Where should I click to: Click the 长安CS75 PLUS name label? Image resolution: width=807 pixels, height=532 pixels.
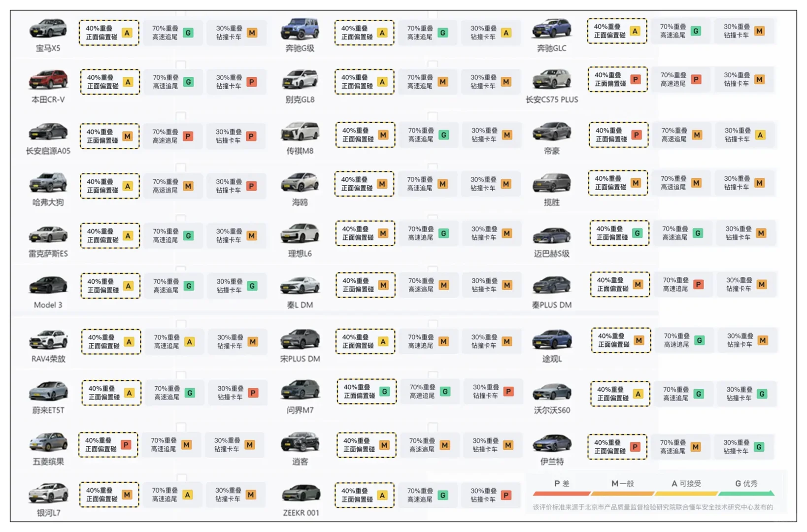point(552,100)
